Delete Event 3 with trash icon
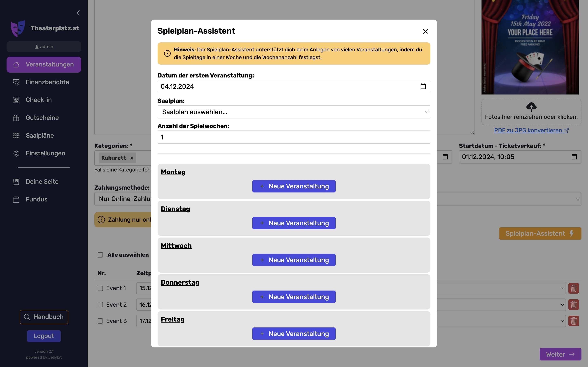Screen dimensions: 588x367 pos(574,321)
